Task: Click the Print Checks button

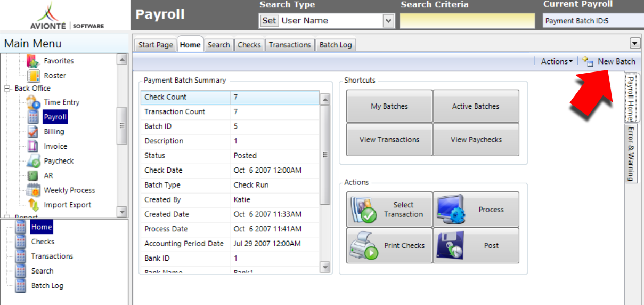Action: 389,246
